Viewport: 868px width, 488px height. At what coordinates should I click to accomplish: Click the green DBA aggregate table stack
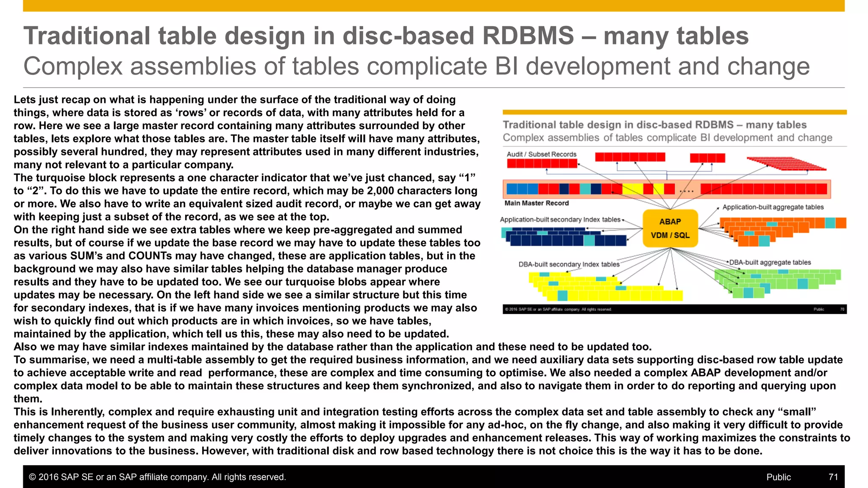pyautogui.click(x=777, y=283)
